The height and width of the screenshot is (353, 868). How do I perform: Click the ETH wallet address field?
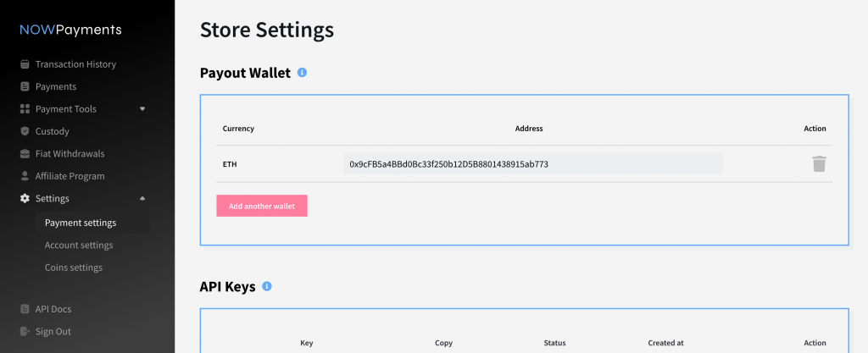click(532, 164)
